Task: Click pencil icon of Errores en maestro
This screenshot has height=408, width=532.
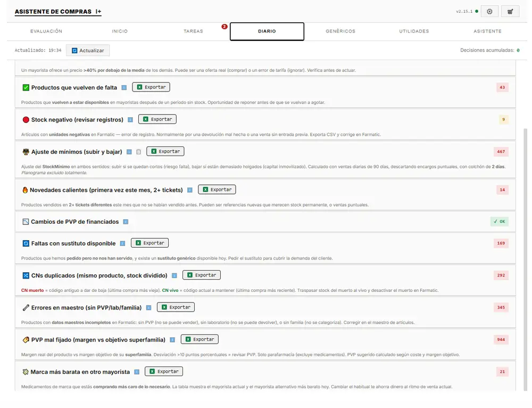Action: pyautogui.click(x=26, y=308)
